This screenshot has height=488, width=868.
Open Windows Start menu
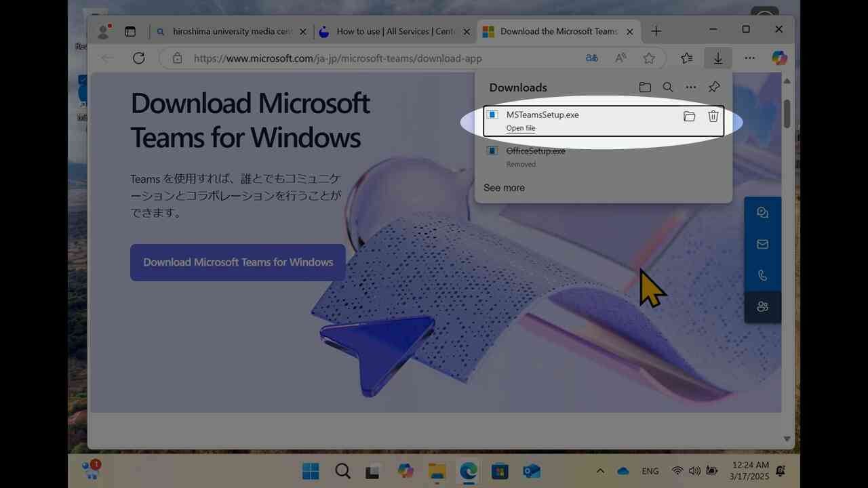pos(311,471)
